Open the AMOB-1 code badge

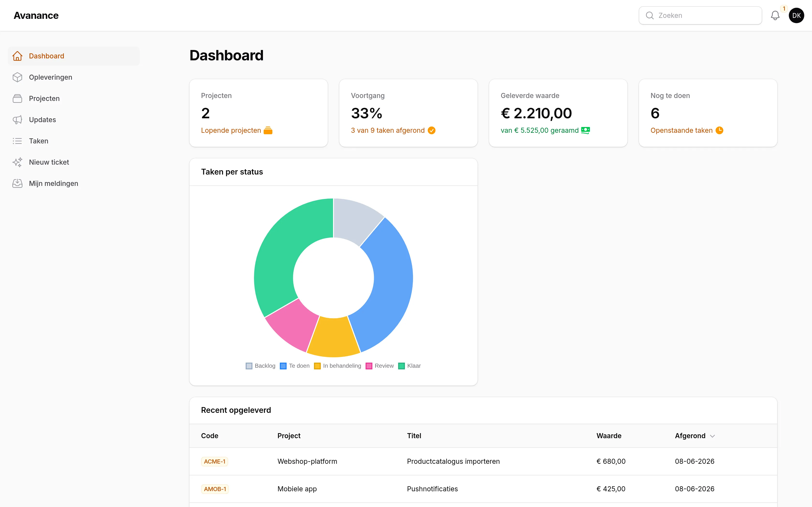point(215,489)
